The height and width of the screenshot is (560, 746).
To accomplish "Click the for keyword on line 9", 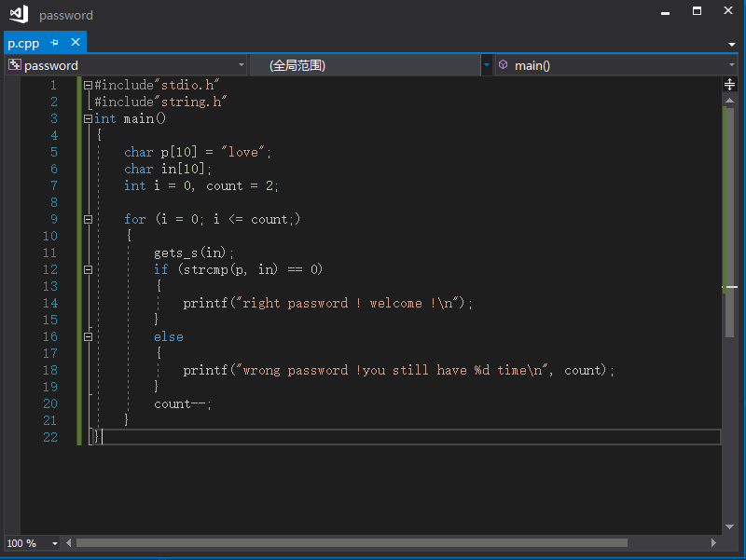I will pyautogui.click(x=135, y=219).
